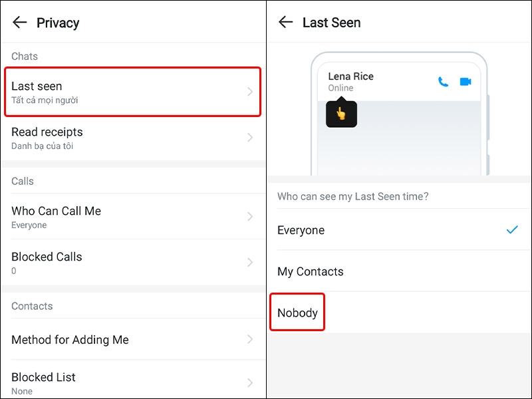Go back from the Last Seen screen

[x=286, y=22]
